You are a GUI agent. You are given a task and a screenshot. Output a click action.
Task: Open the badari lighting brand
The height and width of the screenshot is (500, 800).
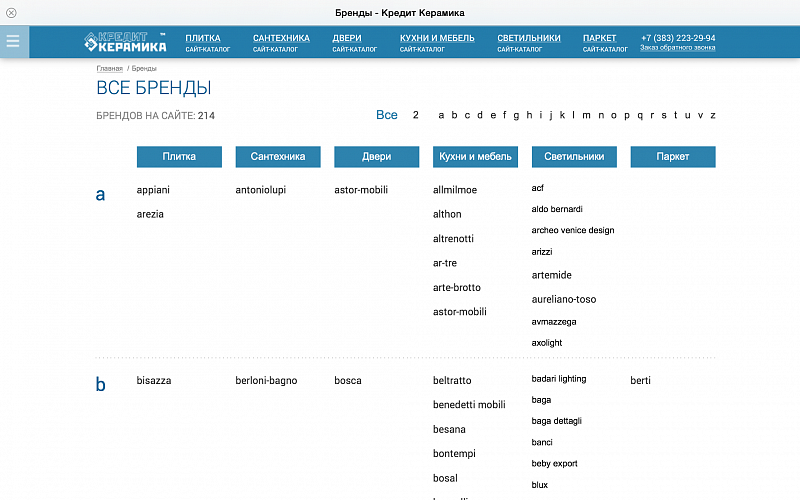click(559, 379)
